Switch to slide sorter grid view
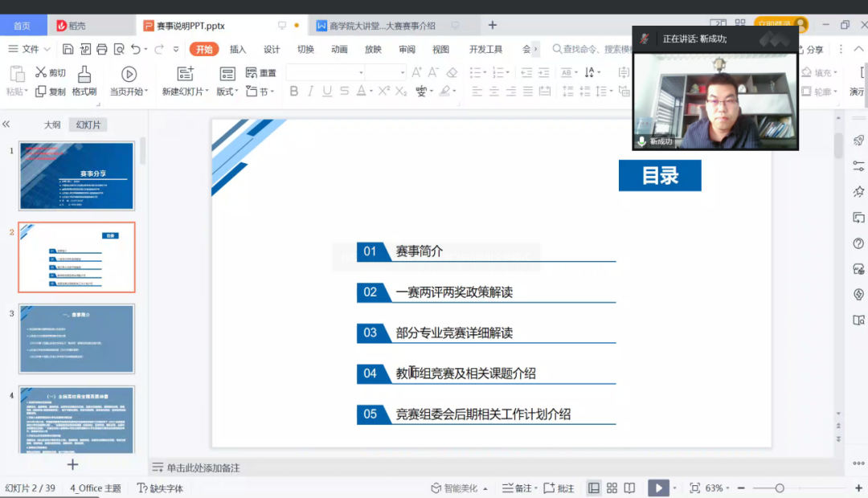This screenshot has width=868, height=498. [x=612, y=488]
